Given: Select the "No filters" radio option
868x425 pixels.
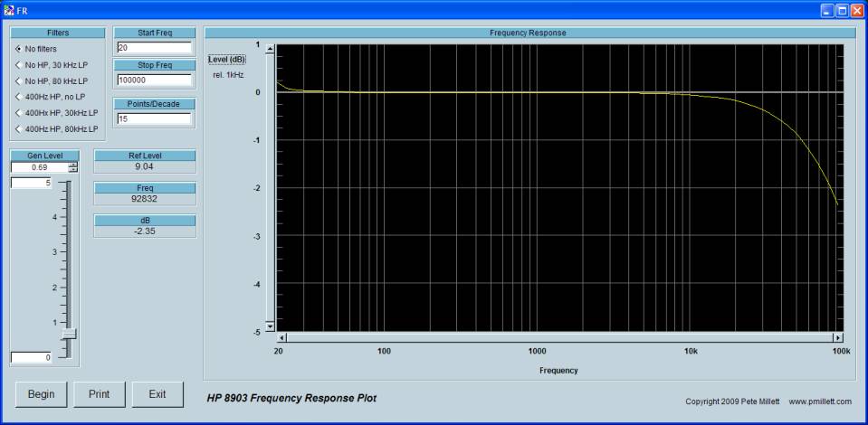Looking at the screenshot, I should (19, 49).
